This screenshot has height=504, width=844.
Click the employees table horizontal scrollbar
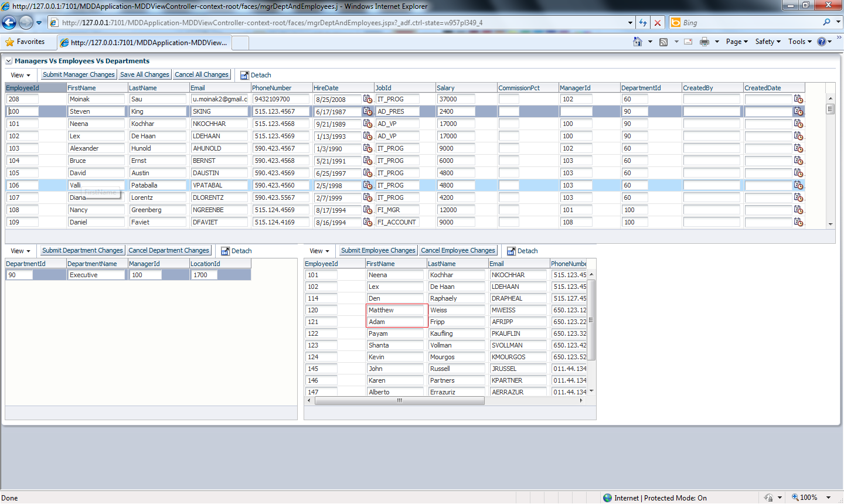(x=400, y=401)
